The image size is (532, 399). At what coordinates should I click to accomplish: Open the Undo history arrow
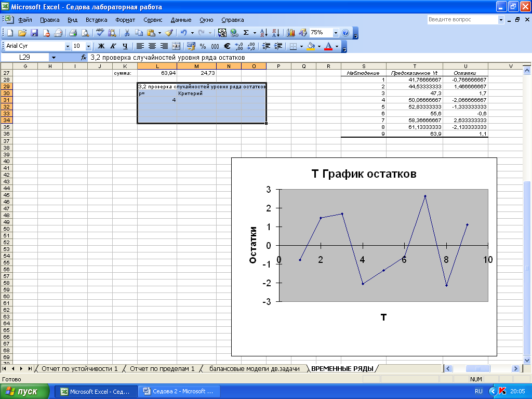tap(192, 33)
